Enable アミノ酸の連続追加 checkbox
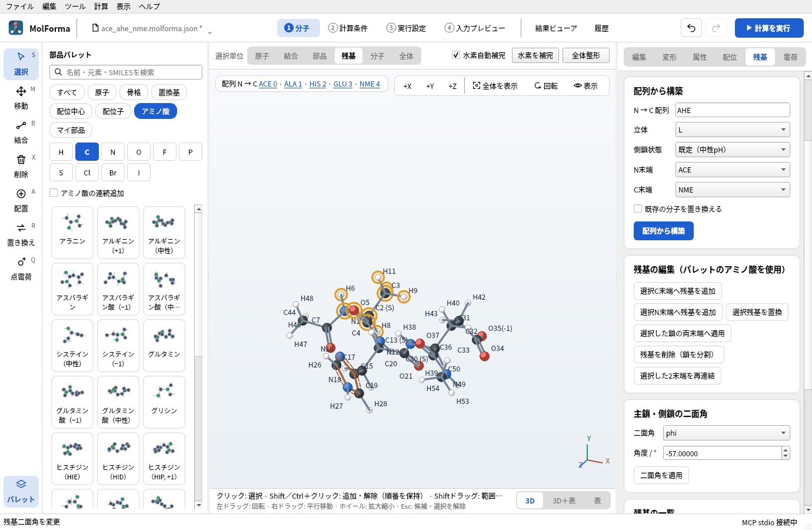The height and width of the screenshot is (530, 812). 54,193
